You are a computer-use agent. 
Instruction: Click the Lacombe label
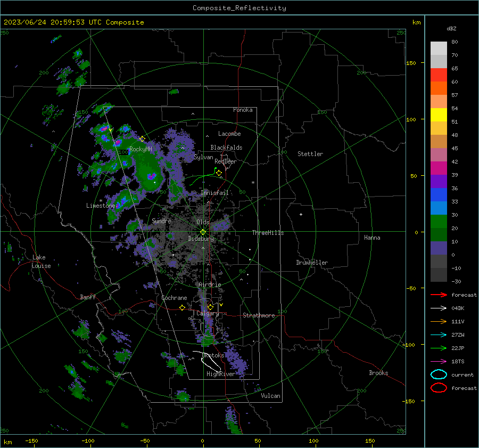point(229,134)
